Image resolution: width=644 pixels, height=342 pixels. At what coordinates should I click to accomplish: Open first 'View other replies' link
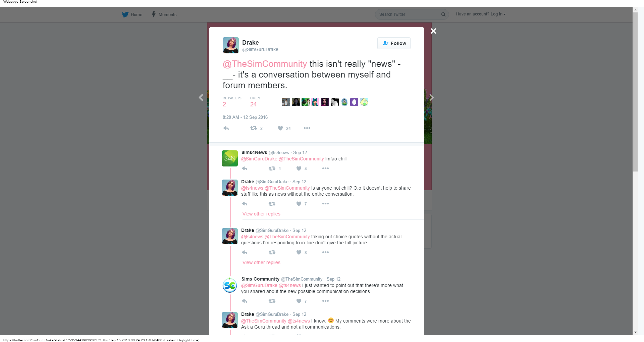pyautogui.click(x=261, y=214)
